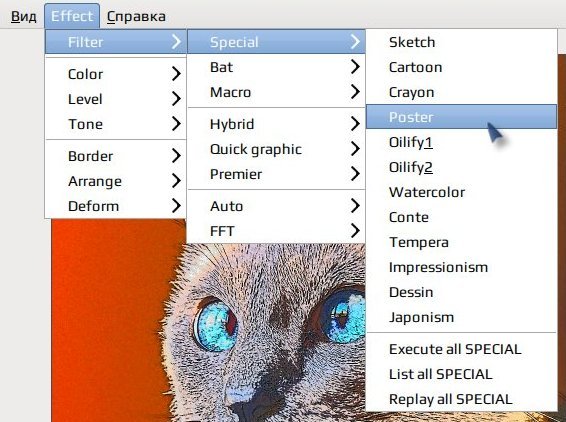The height and width of the screenshot is (422, 566).
Task: Open the Справка menu
Action: pyautogui.click(x=136, y=16)
